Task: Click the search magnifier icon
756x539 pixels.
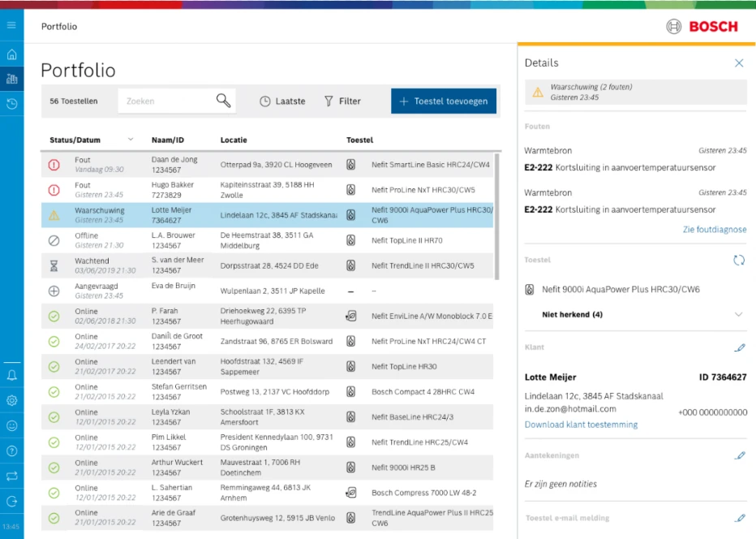Action: [223, 101]
